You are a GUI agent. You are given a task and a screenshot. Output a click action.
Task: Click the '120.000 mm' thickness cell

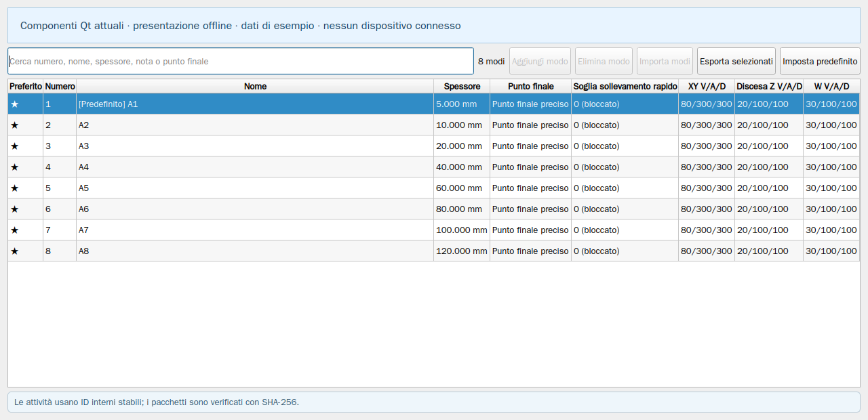[x=462, y=251]
